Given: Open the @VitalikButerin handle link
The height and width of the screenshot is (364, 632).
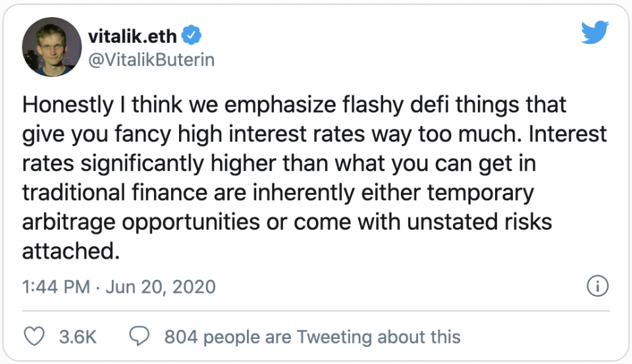Looking at the screenshot, I should [151, 59].
